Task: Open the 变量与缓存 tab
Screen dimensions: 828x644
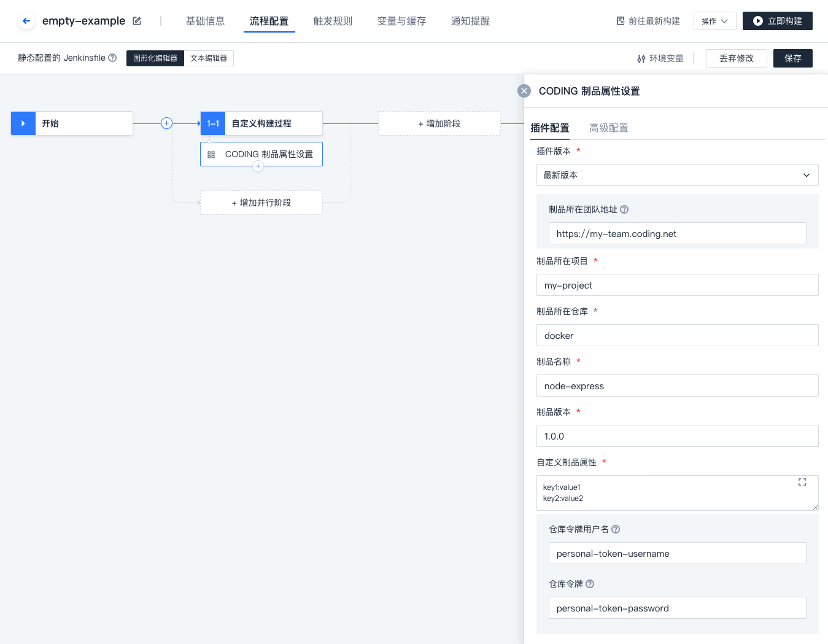Action: pos(402,21)
